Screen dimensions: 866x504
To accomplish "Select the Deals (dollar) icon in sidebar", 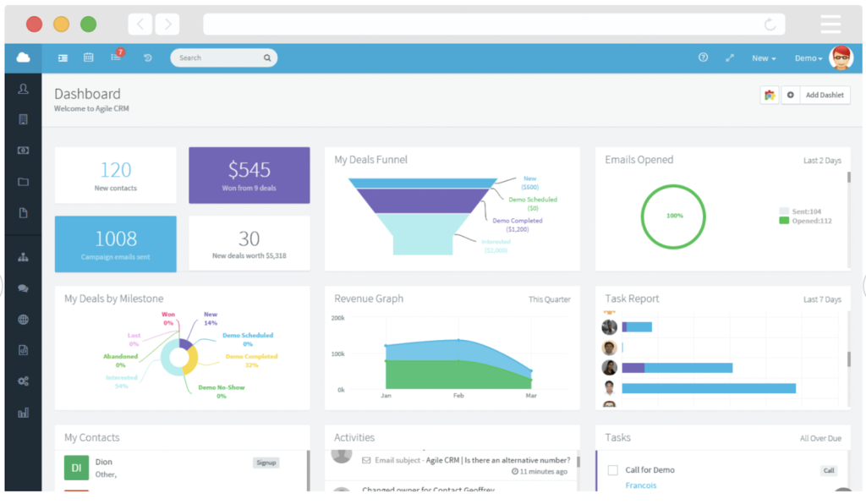I will click(x=23, y=150).
